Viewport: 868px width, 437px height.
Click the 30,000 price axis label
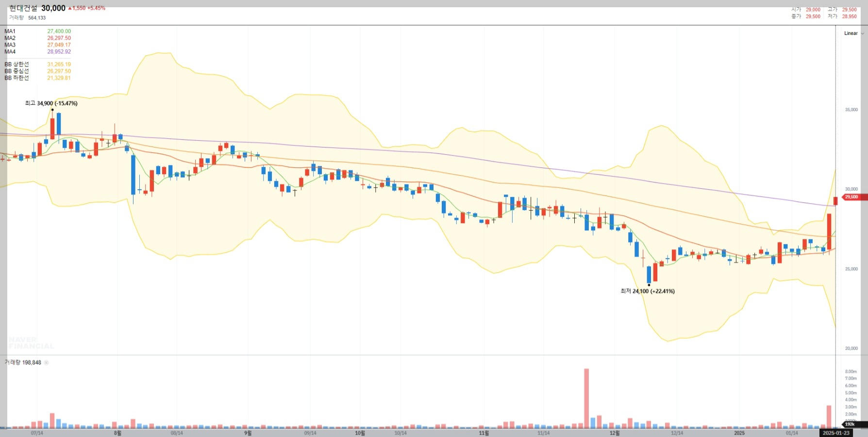[851, 189]
